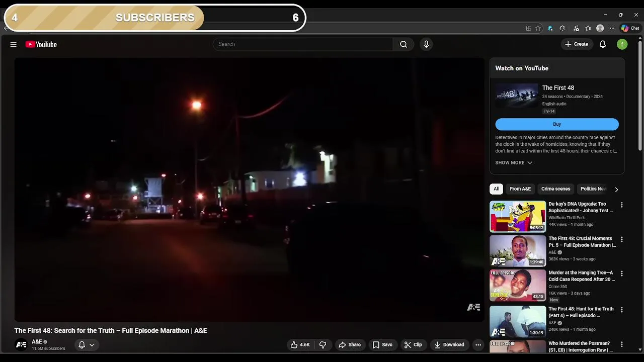
Task: Select the From A&E filter chip
Action: (x=520, y=189)
